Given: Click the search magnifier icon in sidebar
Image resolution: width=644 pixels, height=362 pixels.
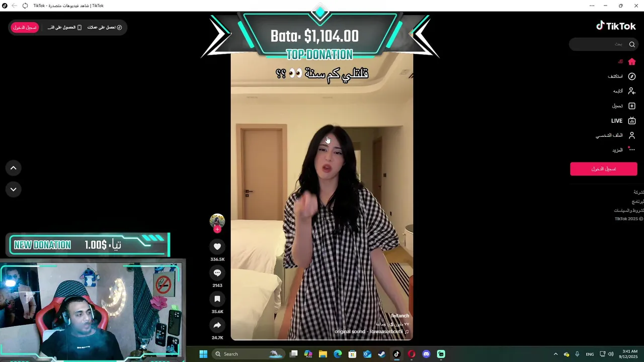Looking at the screenshot, I should (632, 44).
